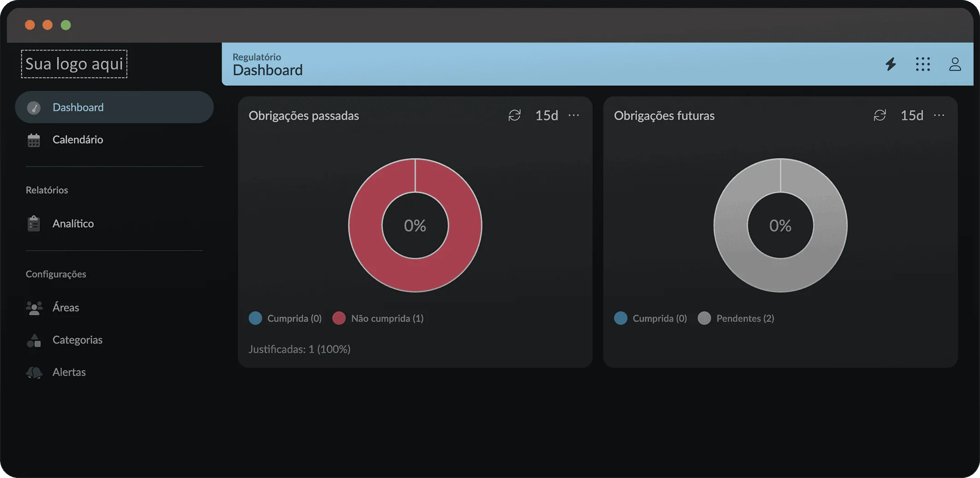Click the Justificadas: 1 (100%) text
The height and width of the screenshot is (478, 980).
[x=300, y=349]
